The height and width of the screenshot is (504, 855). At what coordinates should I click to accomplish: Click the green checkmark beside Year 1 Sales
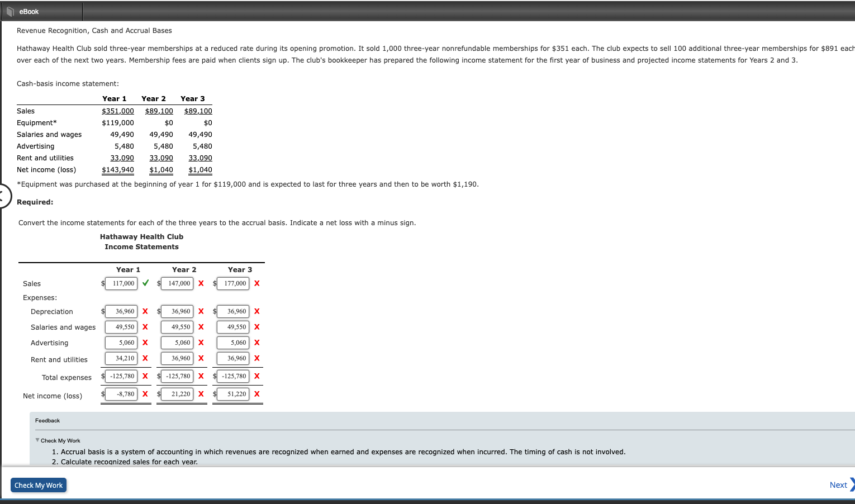[145, 283]
